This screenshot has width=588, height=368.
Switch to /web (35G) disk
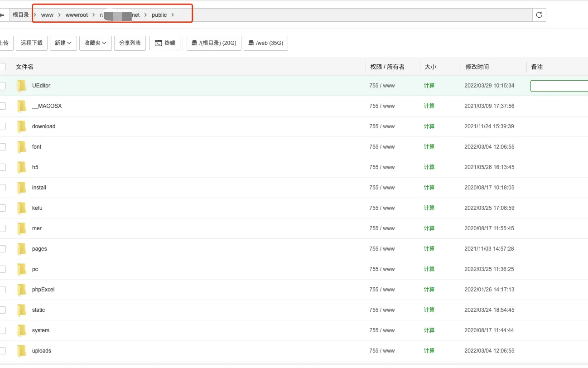[266, 43]
